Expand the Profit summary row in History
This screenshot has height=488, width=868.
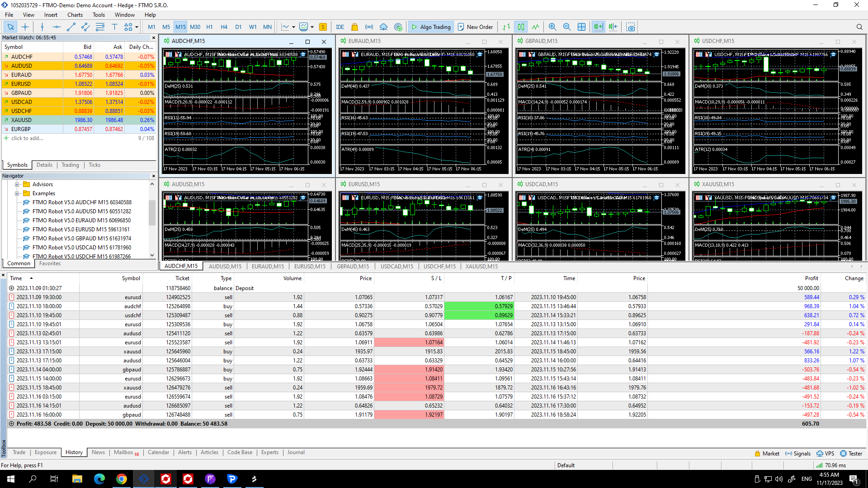pos(12,424)
